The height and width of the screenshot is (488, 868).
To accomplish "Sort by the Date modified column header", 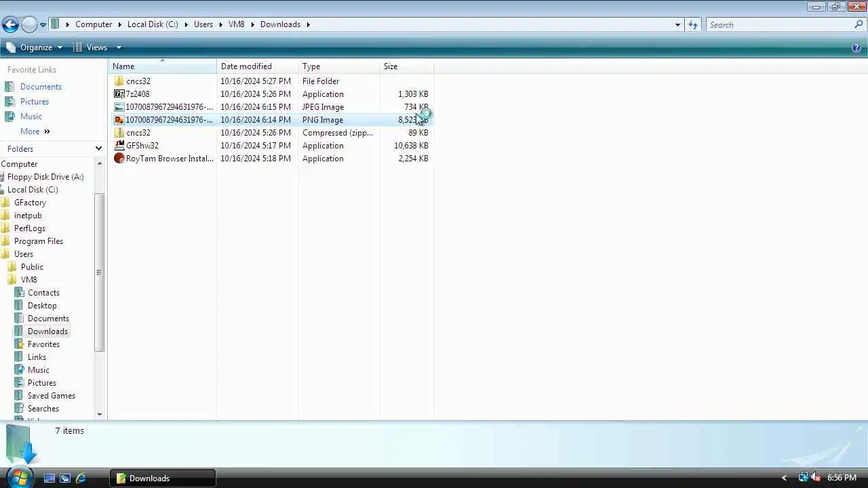I will (258, 66).
